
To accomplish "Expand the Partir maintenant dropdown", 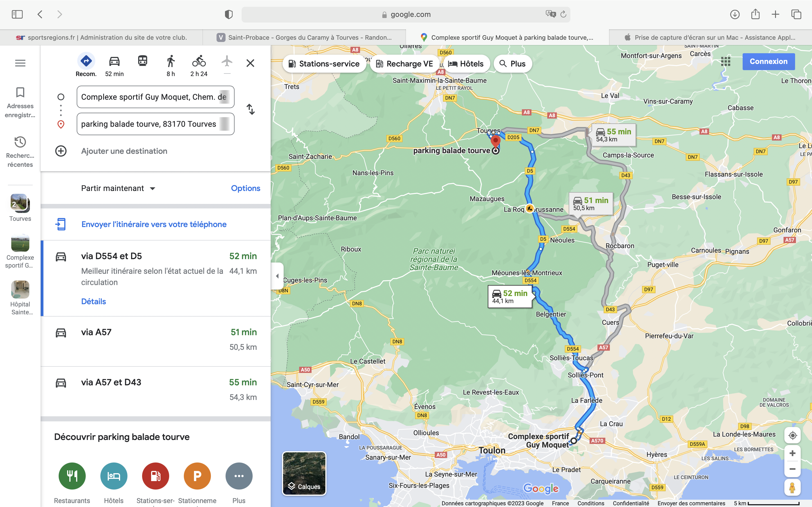I will coord(118,188).
